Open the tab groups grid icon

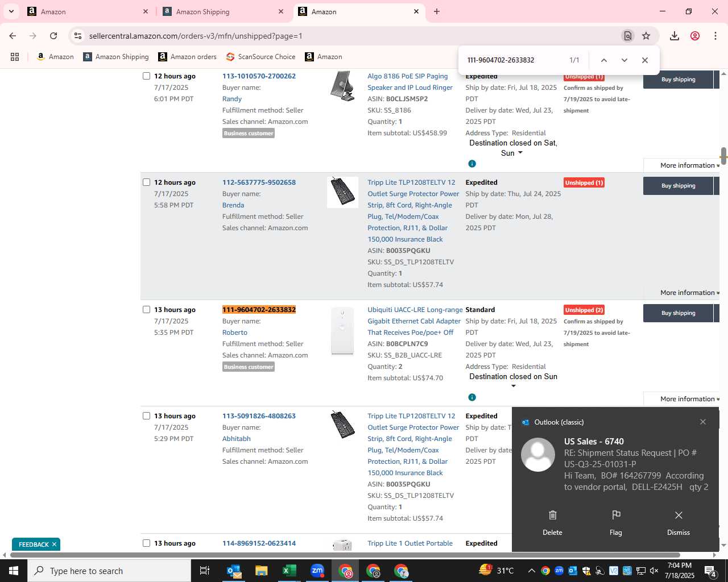point(15,57)
